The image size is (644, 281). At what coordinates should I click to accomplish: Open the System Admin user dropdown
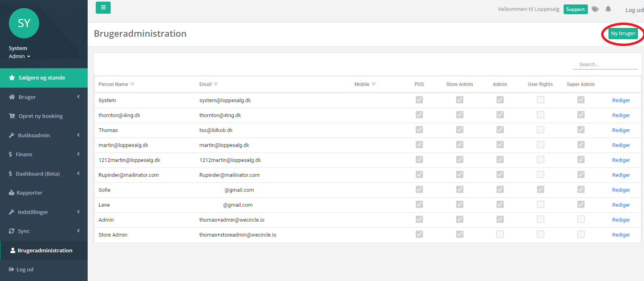click(19, 56)
